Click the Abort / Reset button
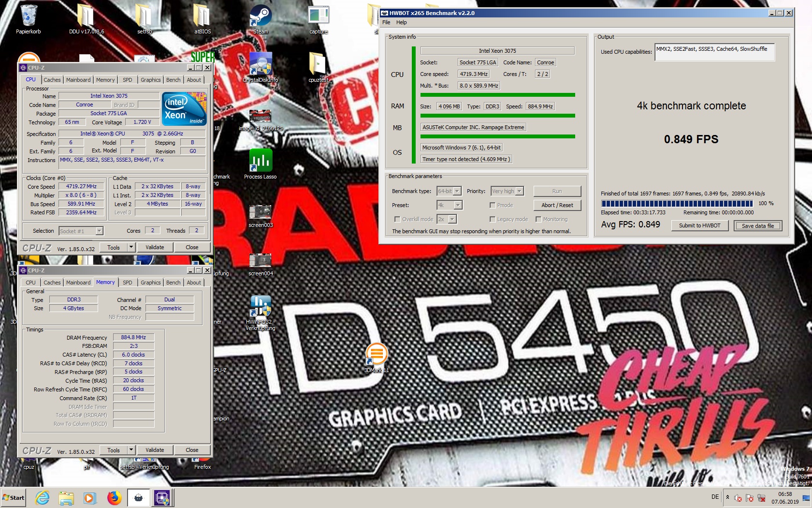 (x=557, y=205)
